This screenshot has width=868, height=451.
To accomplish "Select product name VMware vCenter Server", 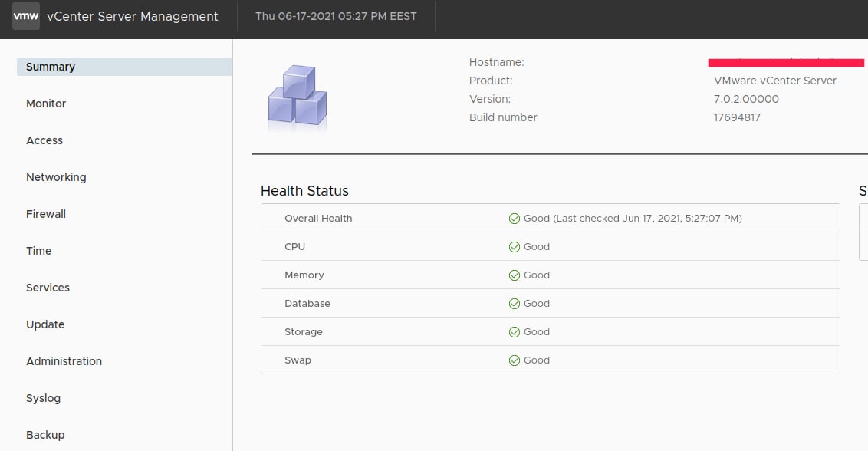I will point(775,81).
